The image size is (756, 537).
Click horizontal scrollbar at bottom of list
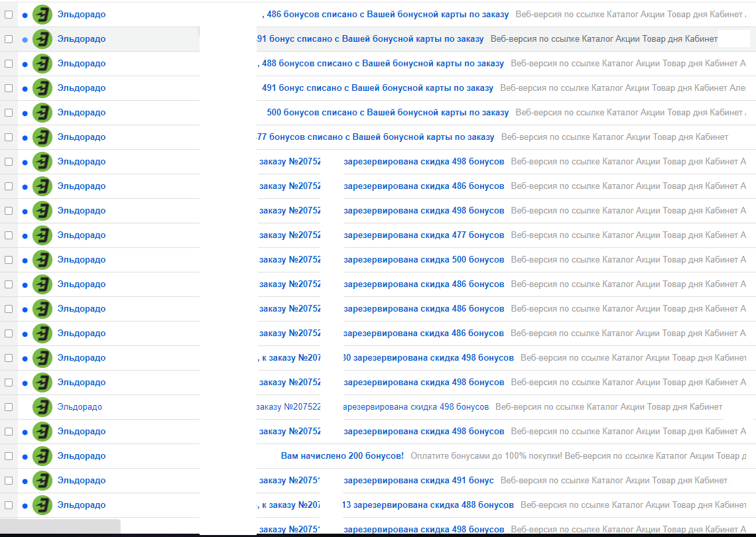coord(60,526)
